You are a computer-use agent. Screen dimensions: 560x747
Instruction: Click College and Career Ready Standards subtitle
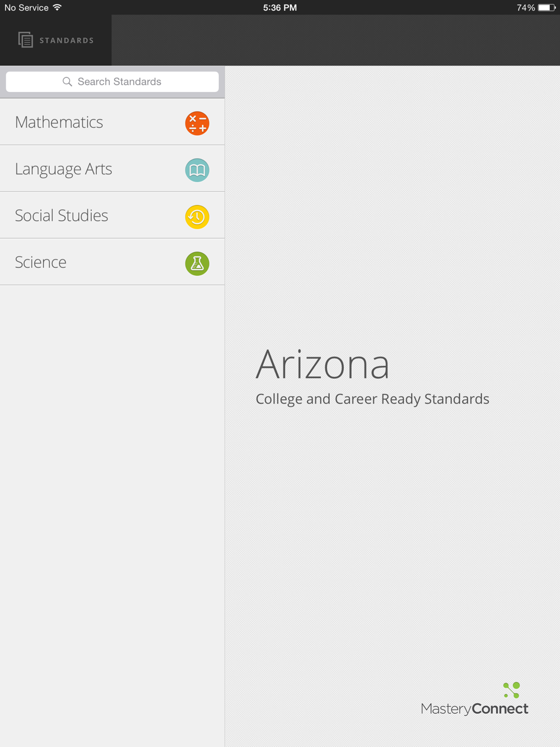click(x=372, y=399)
